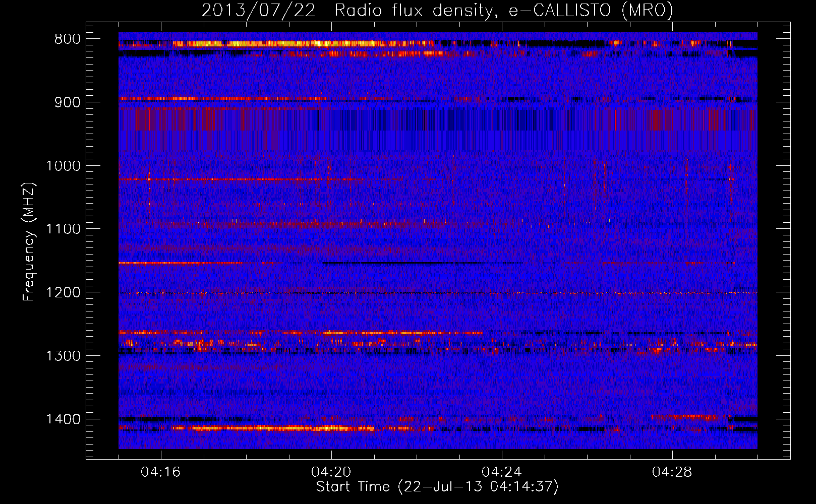
Task: Click the 1300 frequency tick label
Action: pyautogui.click(x=63, y=356)
